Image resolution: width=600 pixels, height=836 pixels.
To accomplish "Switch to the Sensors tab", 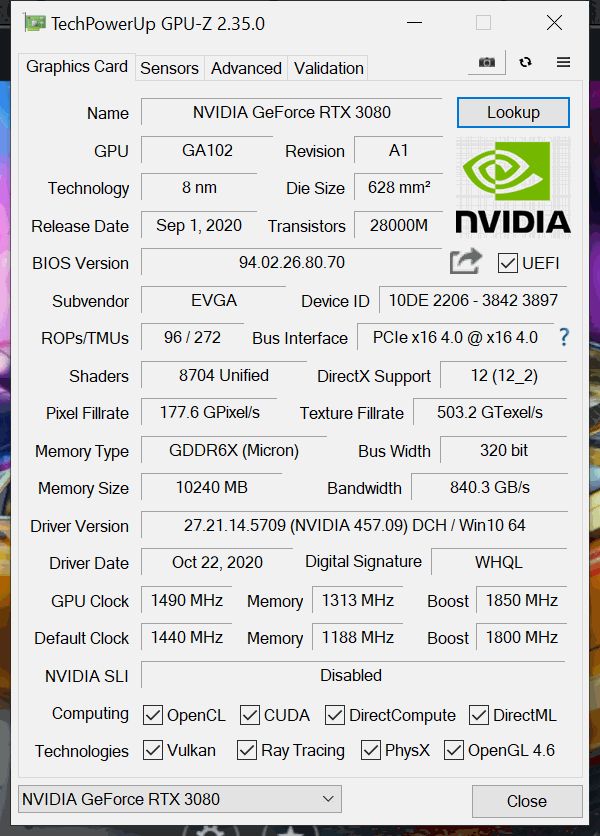I will [x=170, y=68].
